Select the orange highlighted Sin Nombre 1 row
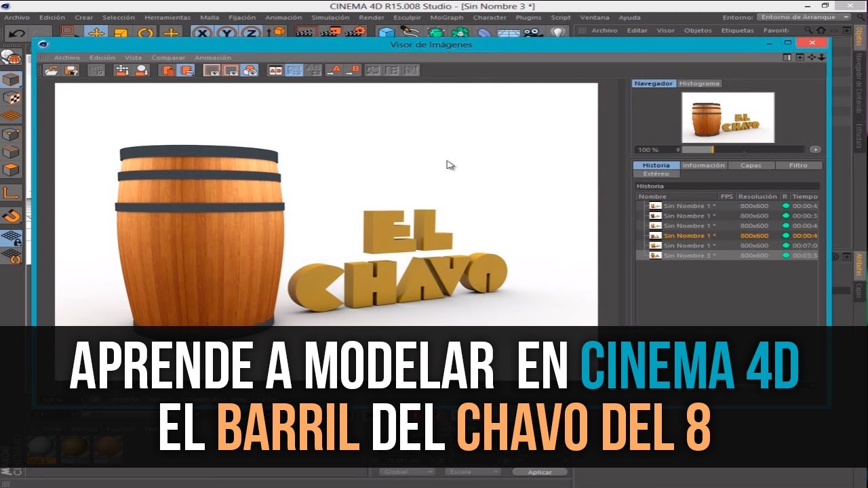This screenshot has height=488, width=868. click(727, 236)
